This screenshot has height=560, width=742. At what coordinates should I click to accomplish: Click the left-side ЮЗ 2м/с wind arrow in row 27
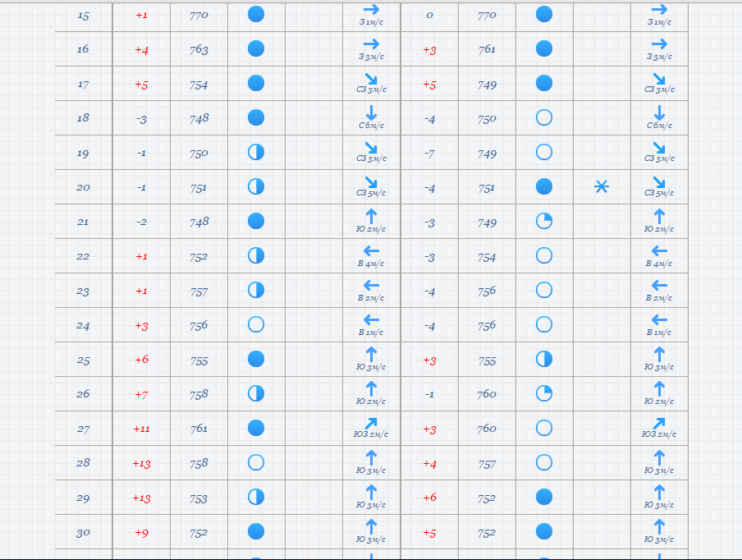(x=371, y=424)
